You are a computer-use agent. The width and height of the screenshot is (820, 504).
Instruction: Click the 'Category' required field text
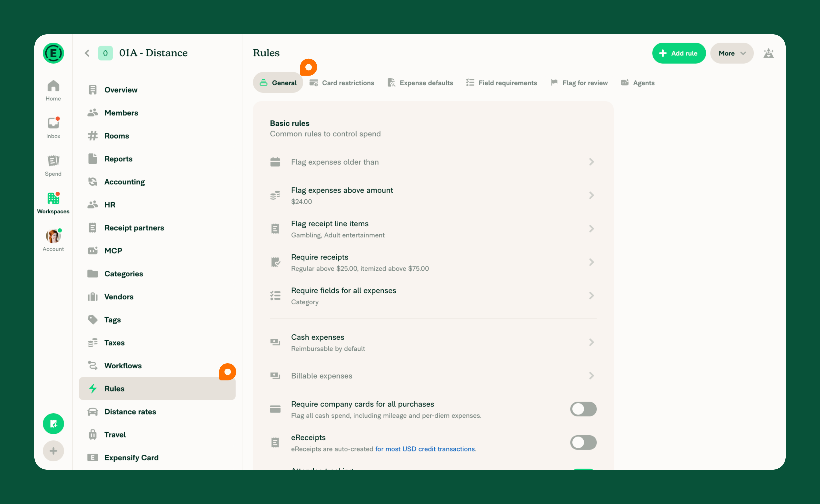pos(305,302)
